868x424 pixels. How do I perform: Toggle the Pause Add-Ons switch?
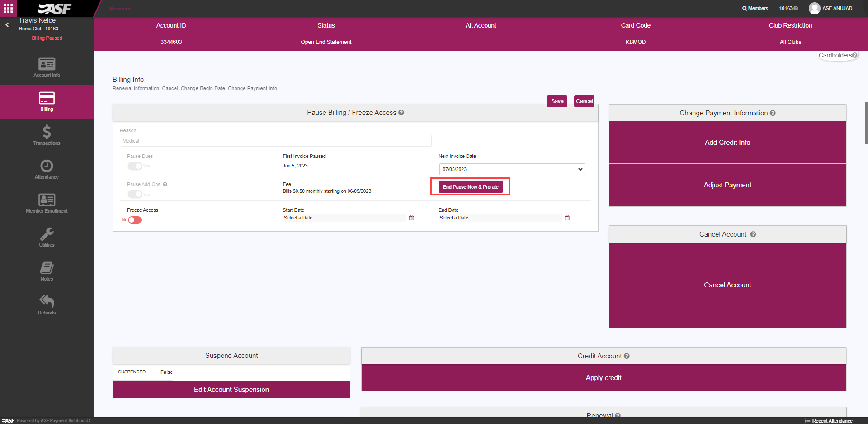[135, 194]
